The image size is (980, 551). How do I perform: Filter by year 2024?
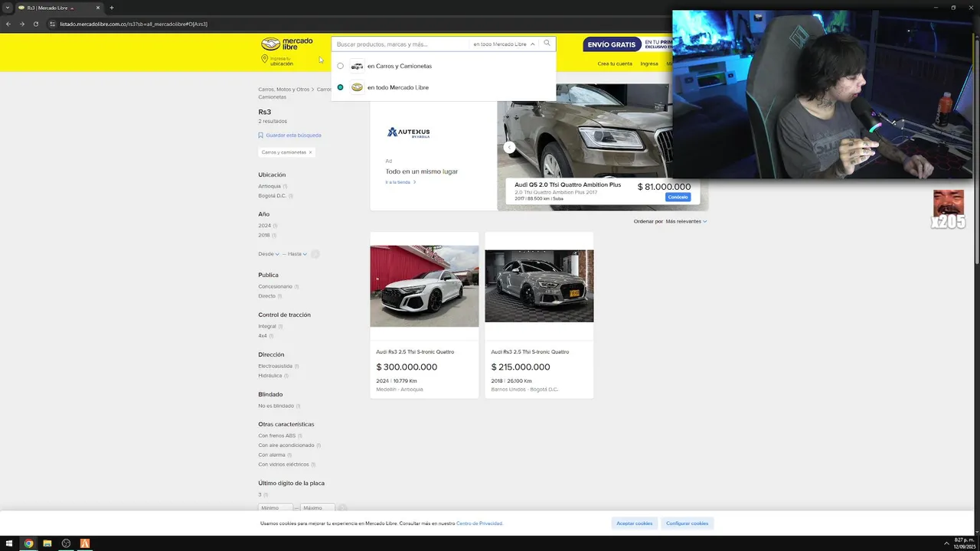(265, 226)
